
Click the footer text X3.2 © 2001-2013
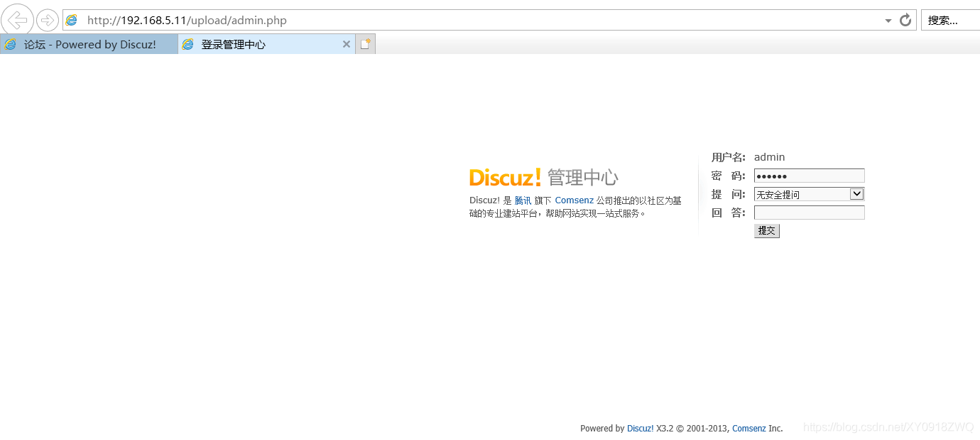[x=693, y=429]
